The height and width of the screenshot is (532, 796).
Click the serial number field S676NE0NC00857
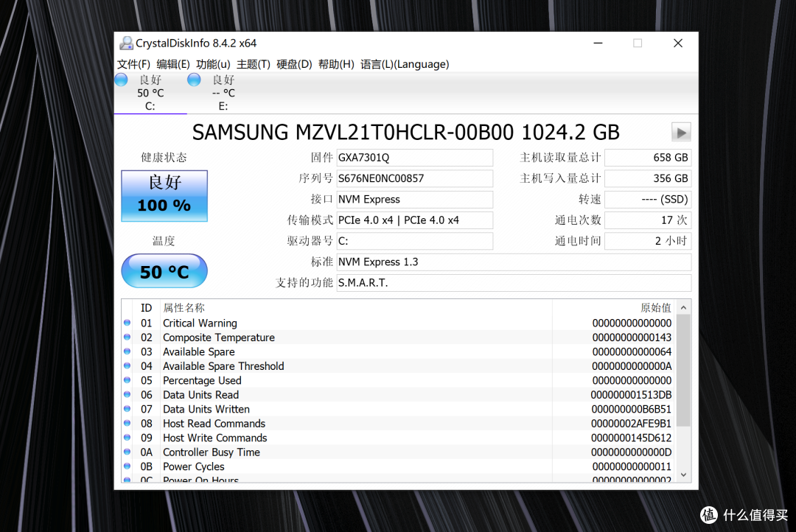pos(415,179)
